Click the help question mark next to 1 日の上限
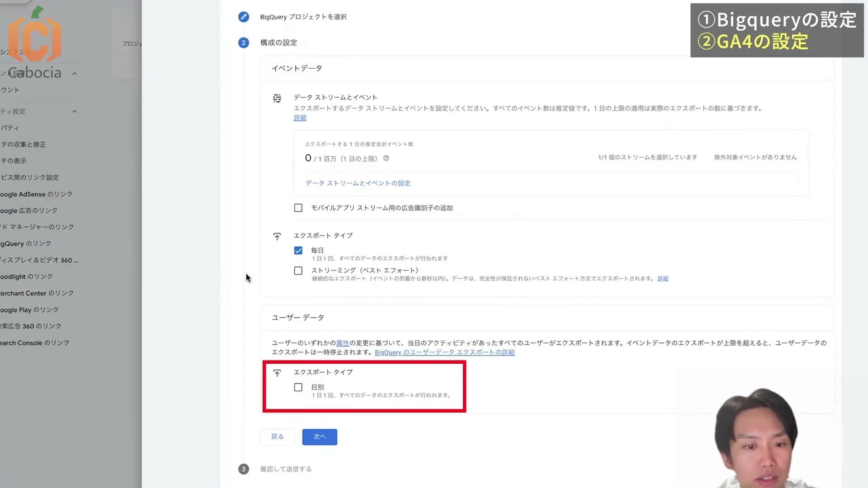 pos(386,158)
